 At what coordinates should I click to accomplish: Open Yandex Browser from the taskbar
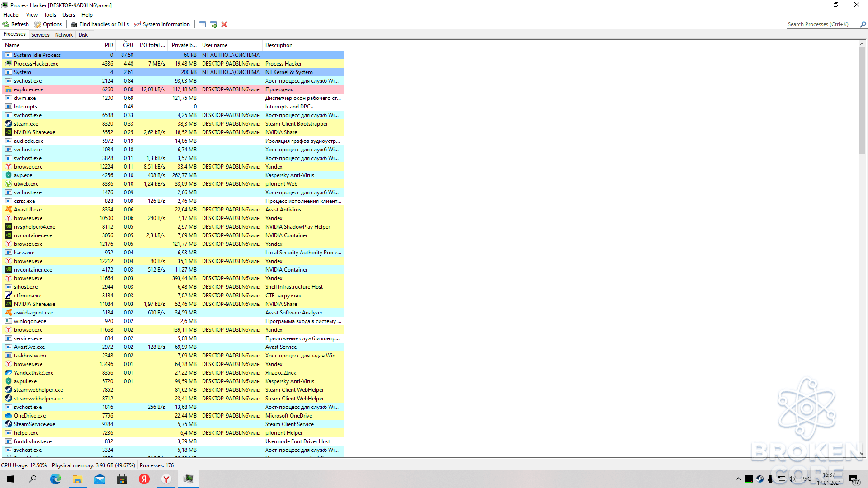pyautogui.click(x=166, y=479)
